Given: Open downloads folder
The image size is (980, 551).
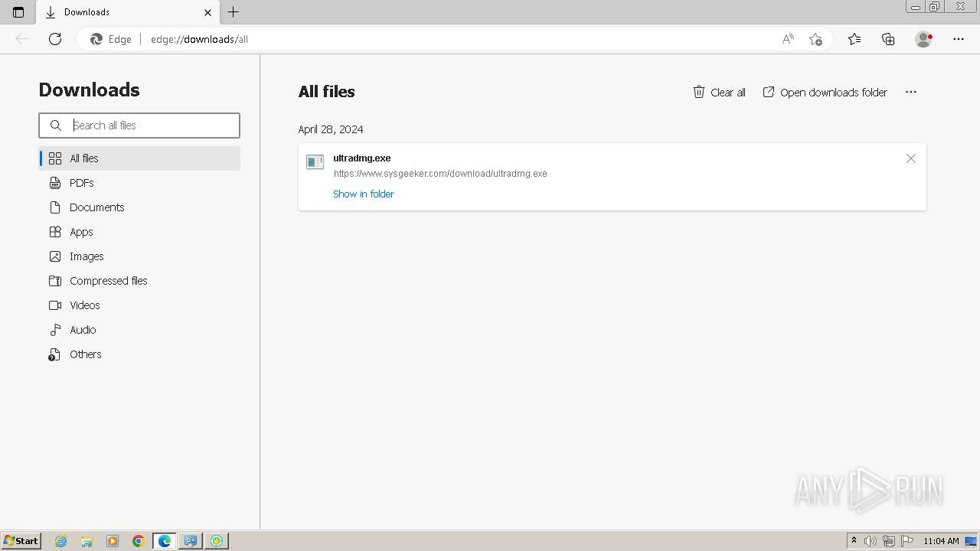Looking at the screenshot, I should coord(825,92).
